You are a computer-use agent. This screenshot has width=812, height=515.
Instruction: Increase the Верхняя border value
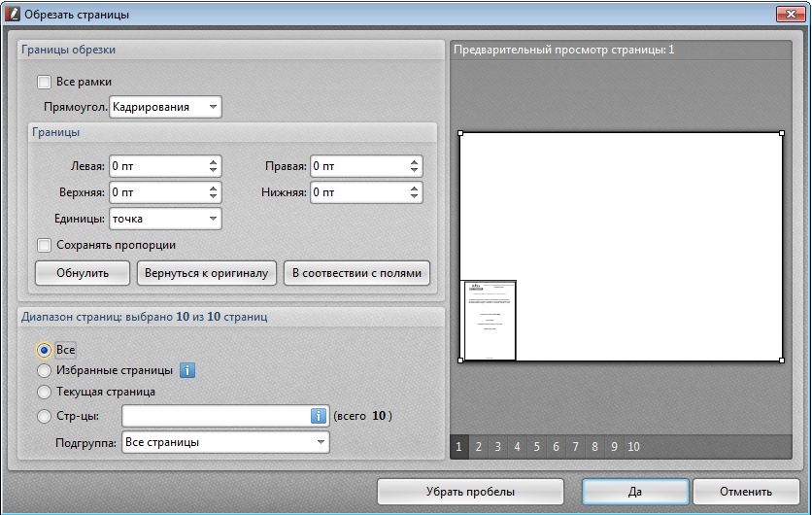[213, 189]
